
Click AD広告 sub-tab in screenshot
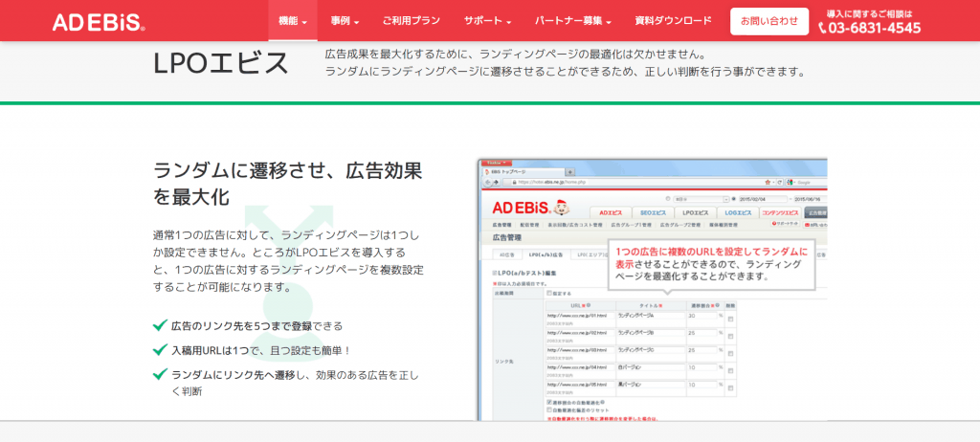click(x=507, y=255)
